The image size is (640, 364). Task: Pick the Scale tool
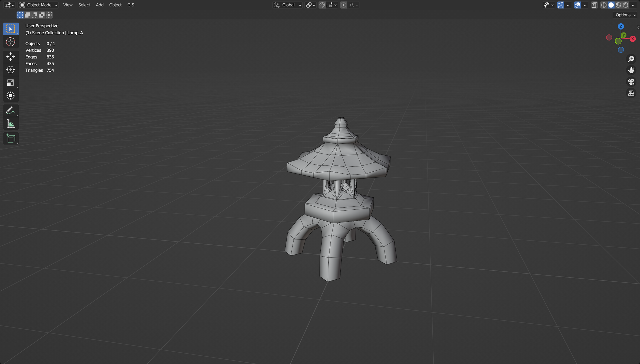pyautogui.click(x=11, y=83)
